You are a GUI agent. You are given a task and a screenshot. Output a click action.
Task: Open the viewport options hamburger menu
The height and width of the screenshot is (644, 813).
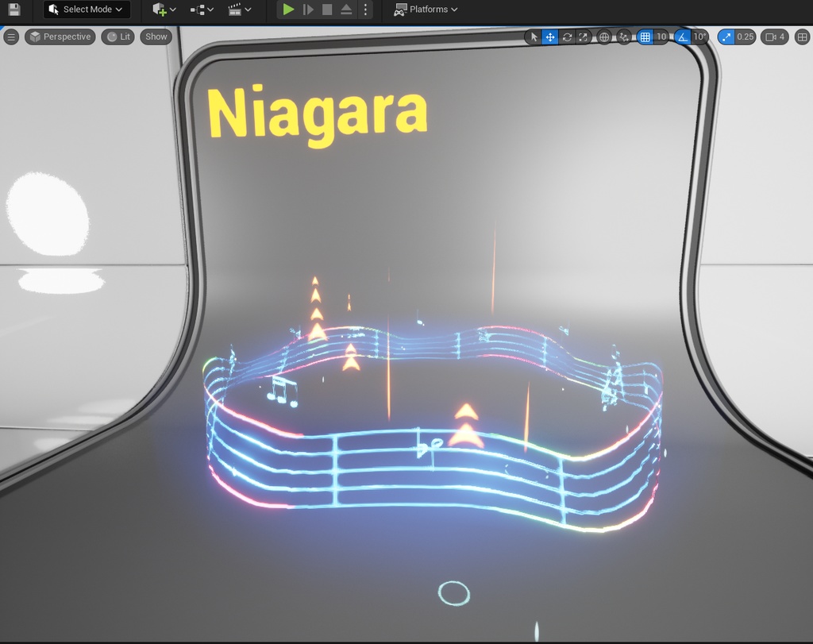coord(11,37)
